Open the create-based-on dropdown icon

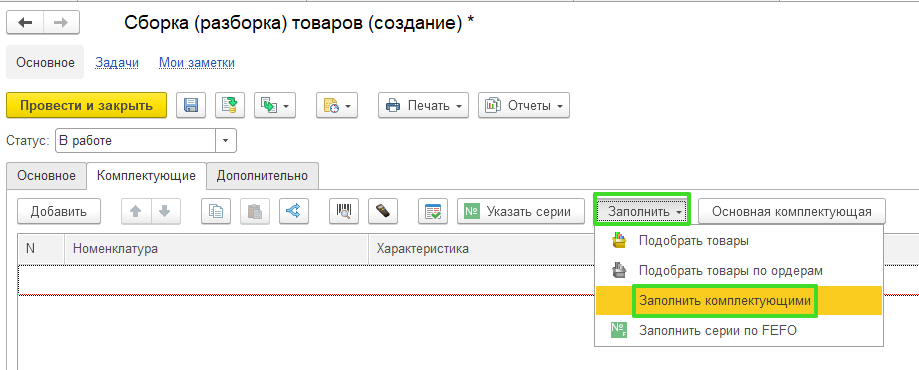[x=275, y=106]
